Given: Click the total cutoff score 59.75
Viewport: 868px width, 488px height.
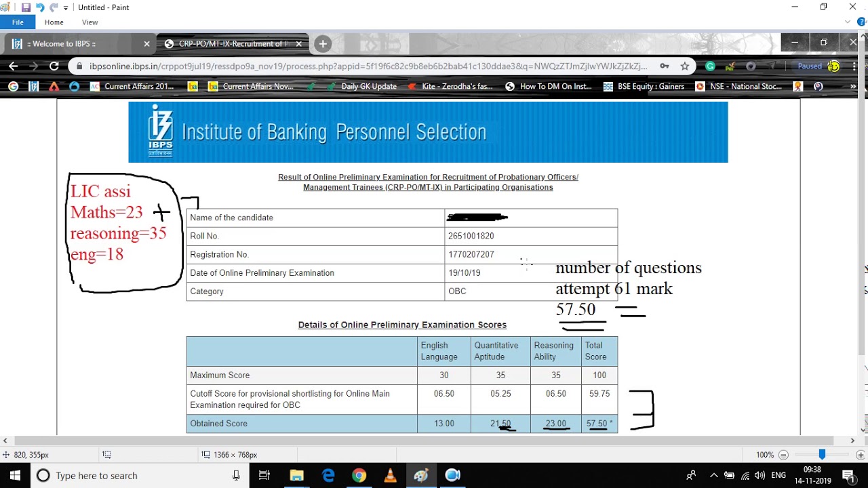Looking at the screenshot, I should [x=599, y=393].
